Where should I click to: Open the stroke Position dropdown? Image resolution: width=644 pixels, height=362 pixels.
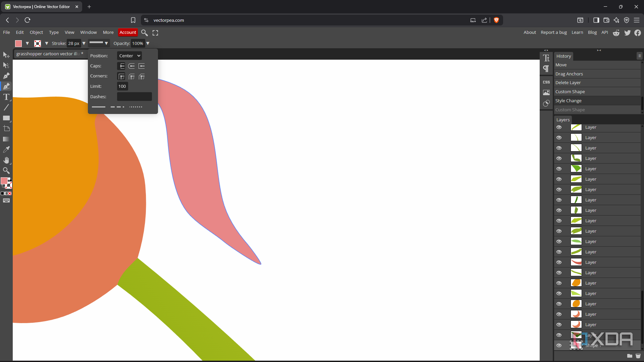click(x=129, y=56)
